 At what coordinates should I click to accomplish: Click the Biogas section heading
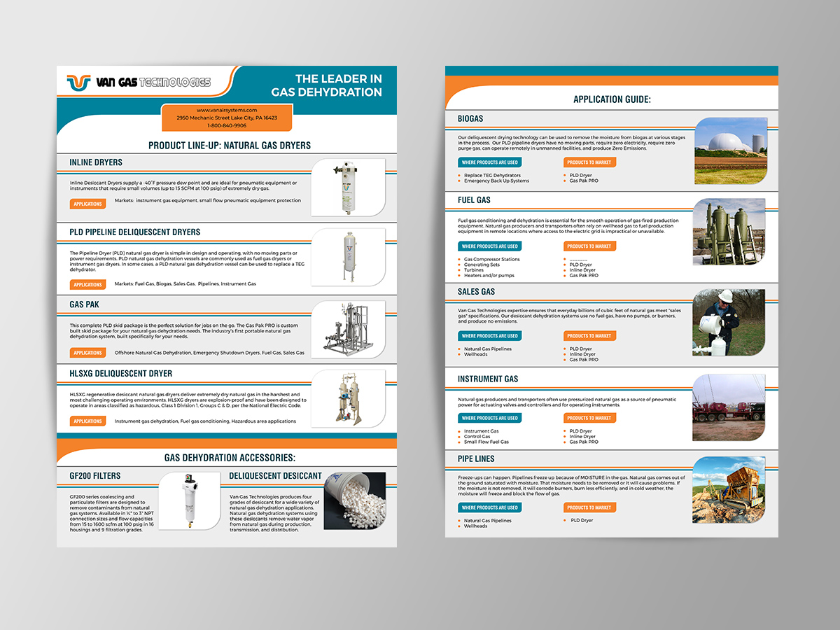pos(470,119)
